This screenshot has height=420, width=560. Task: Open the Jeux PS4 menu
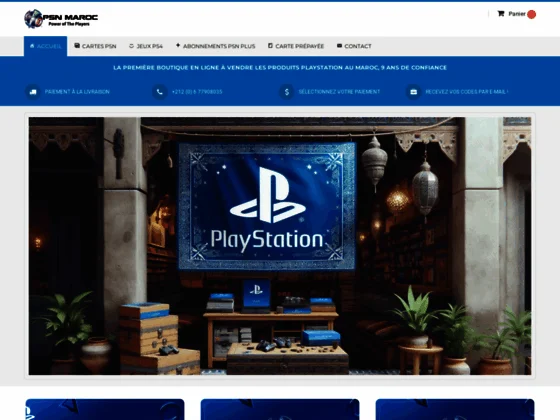(146, 46)
